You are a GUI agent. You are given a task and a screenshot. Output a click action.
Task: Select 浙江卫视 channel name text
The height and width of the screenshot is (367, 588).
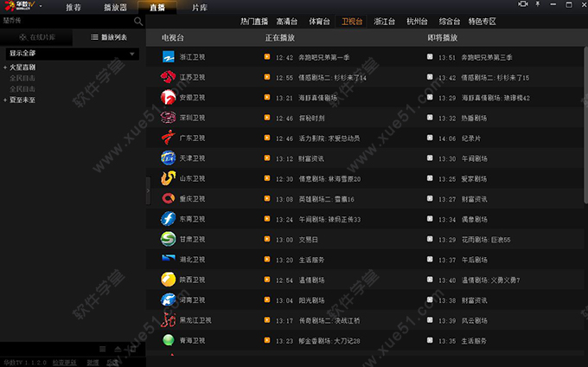click(x=192, y=57)
